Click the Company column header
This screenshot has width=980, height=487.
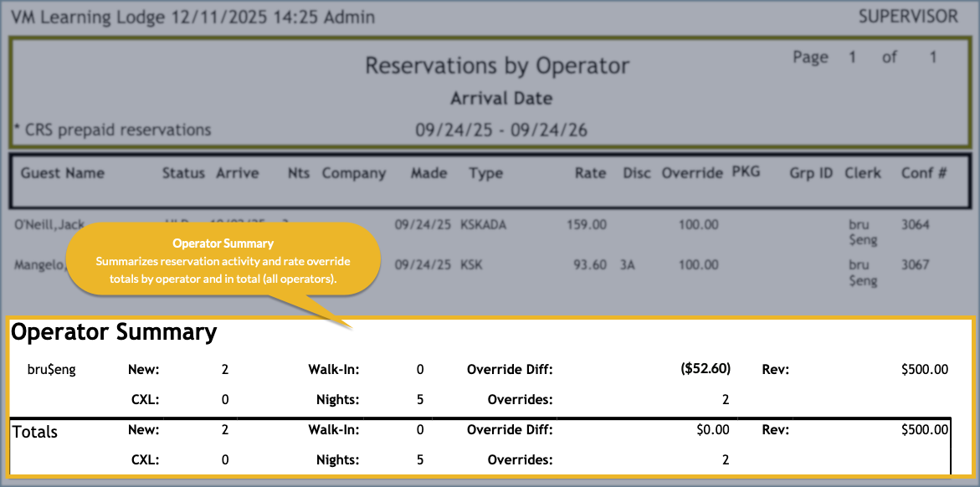(354, 173)
